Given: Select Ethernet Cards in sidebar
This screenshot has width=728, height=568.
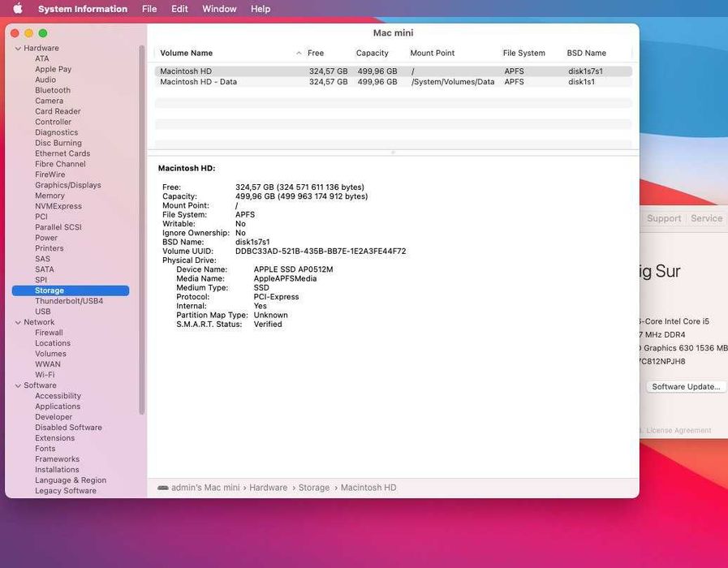Looking at the screenshot, I should tap(62, 153).
